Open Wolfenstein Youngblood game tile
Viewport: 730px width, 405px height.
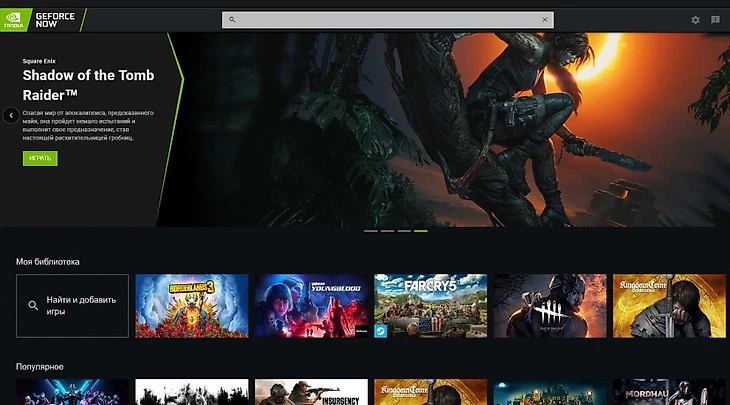pos(311,306)
